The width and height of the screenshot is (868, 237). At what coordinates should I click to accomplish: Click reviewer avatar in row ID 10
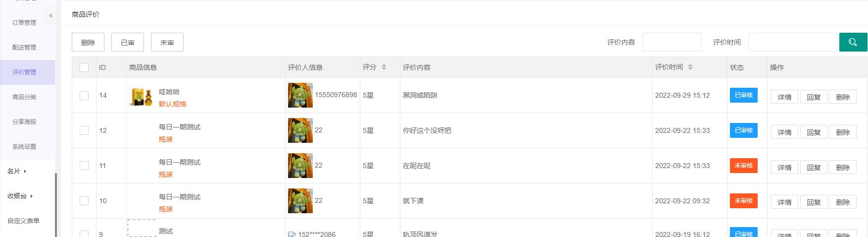pyautogui.click(x=300, y=201)
